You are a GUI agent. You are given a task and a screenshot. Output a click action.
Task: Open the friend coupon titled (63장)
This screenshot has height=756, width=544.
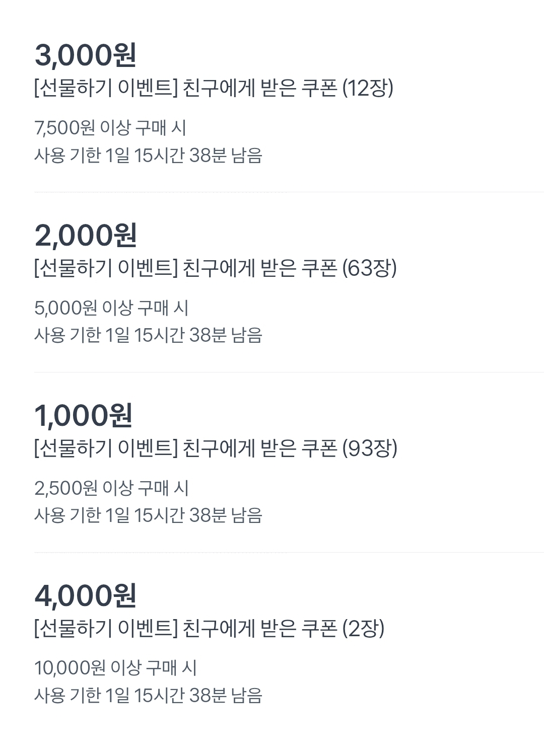click(216, 268)
